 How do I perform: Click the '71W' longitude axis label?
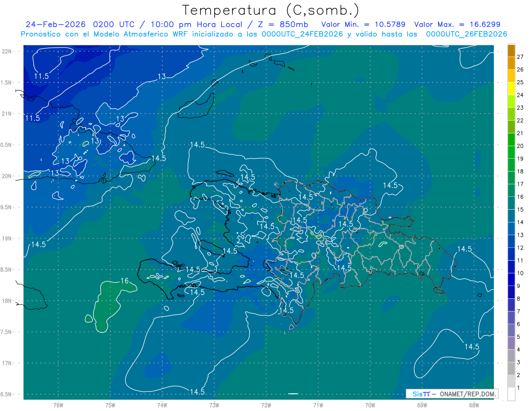[318, 405]
